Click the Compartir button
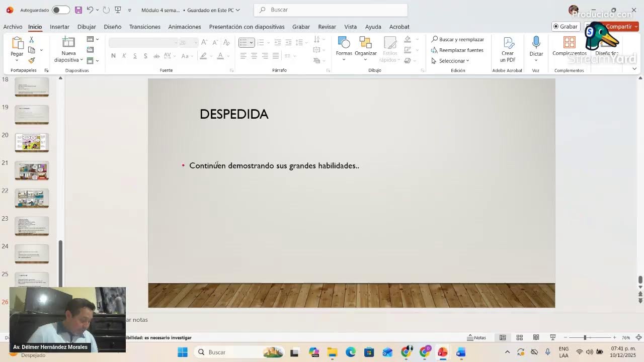 (619, 27)
